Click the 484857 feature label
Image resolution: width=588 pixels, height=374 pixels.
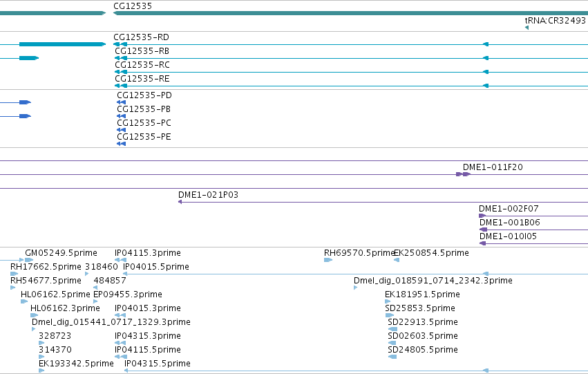pos(110,281)
